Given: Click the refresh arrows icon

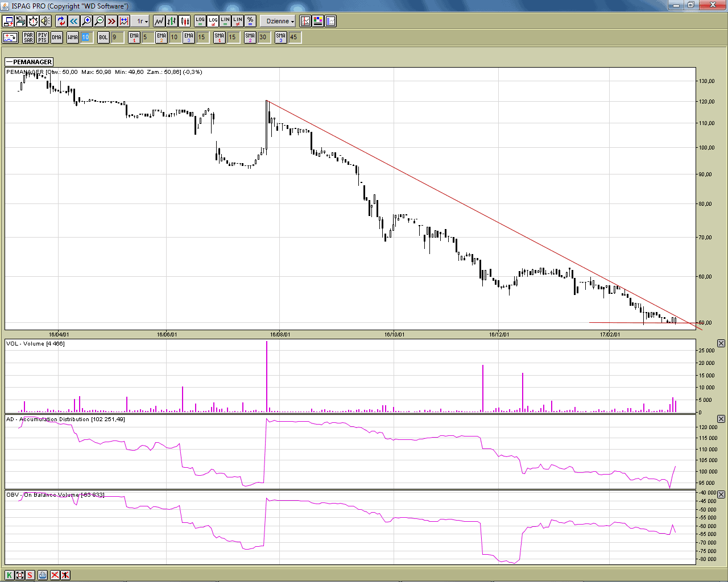Looking at the screenshot, I should (61, 21).
